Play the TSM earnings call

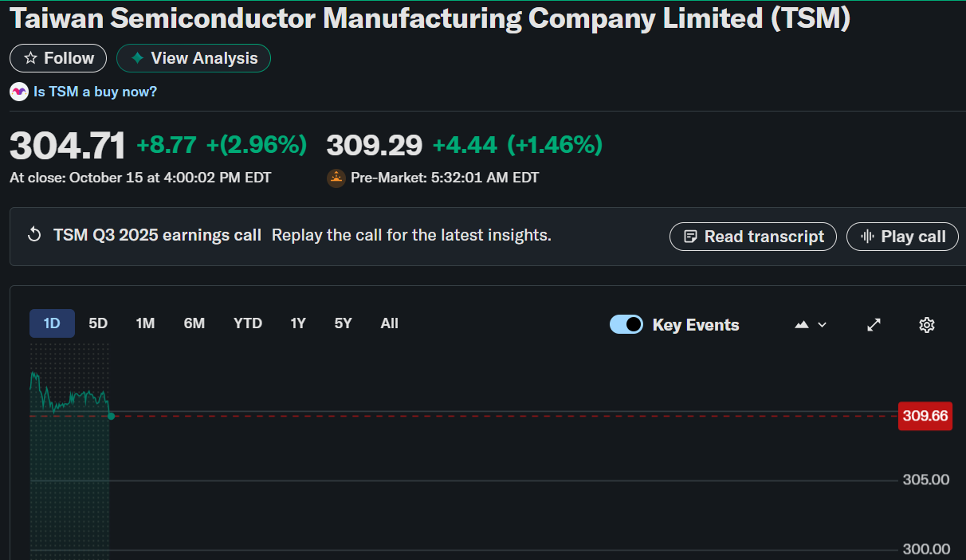coord(902,237)
